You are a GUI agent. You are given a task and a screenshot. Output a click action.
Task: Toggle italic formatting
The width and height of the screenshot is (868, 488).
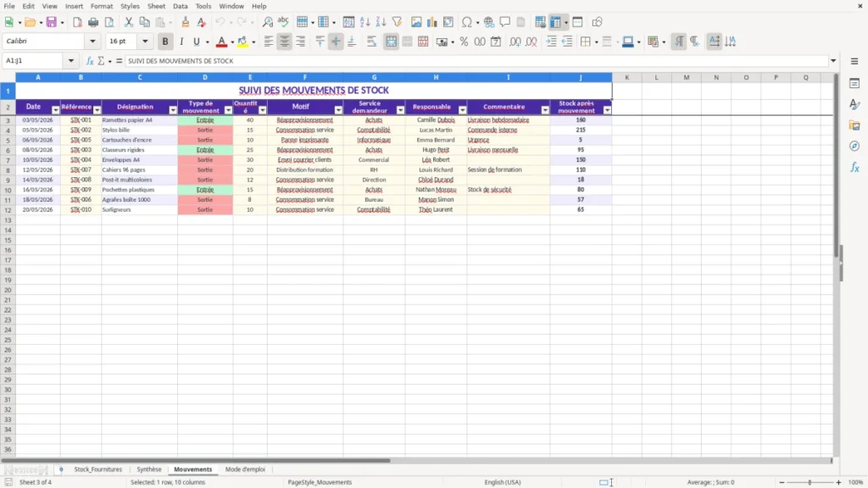pos(181,42)
